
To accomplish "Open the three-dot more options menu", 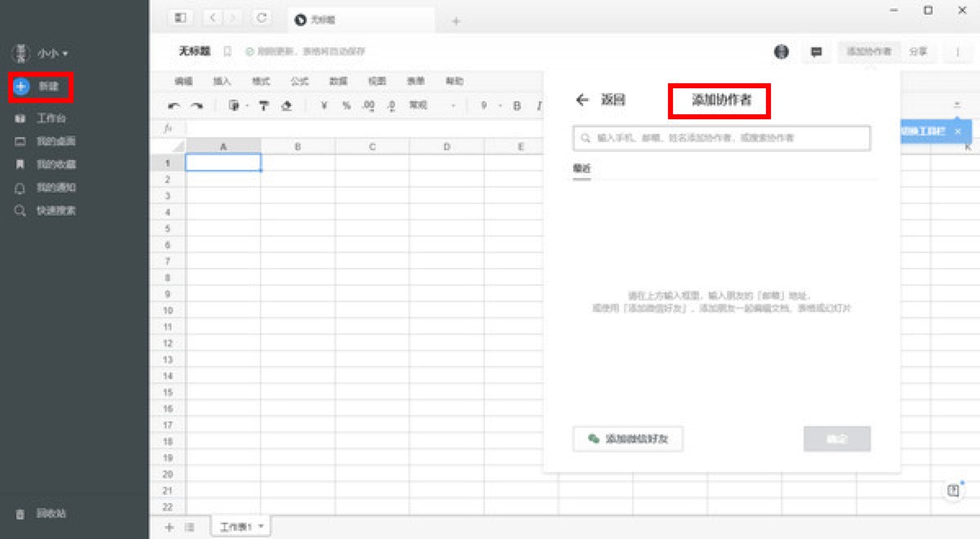I will click(957, 51).
